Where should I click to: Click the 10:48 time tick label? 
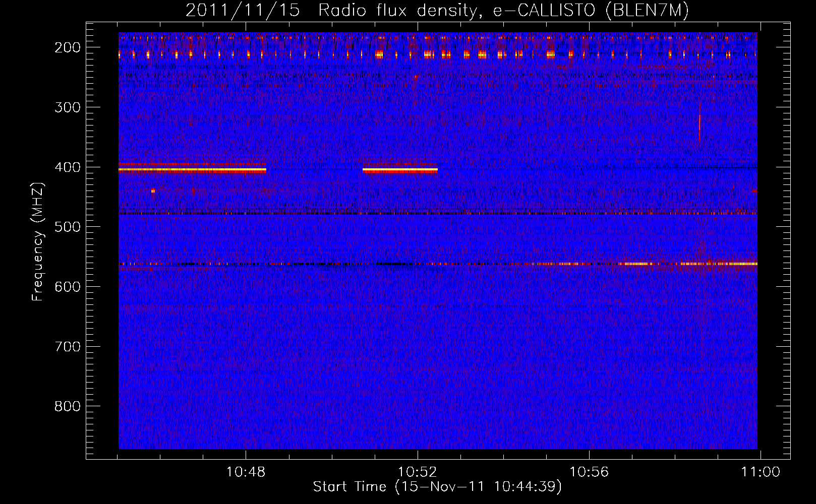[x=246, y=472]
